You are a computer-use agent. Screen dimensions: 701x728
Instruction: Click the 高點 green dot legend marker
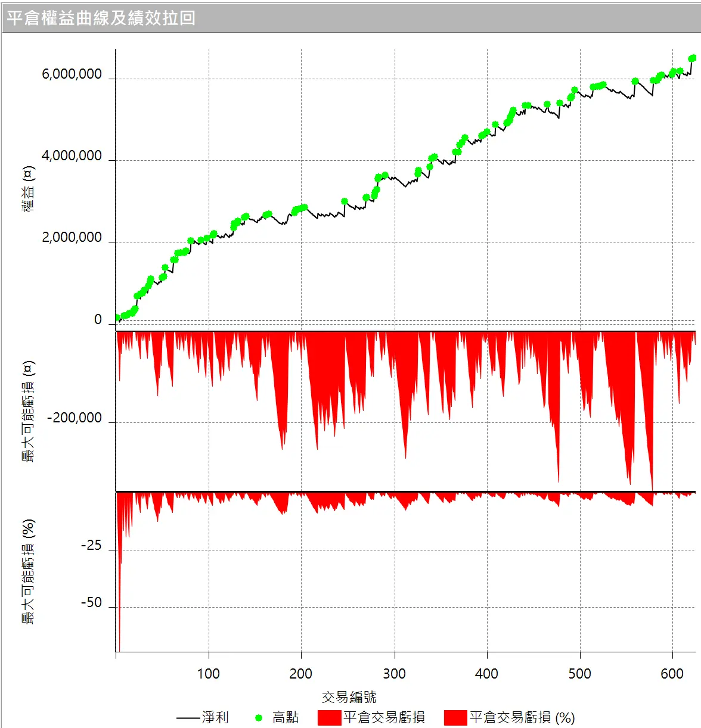point(259,718)
